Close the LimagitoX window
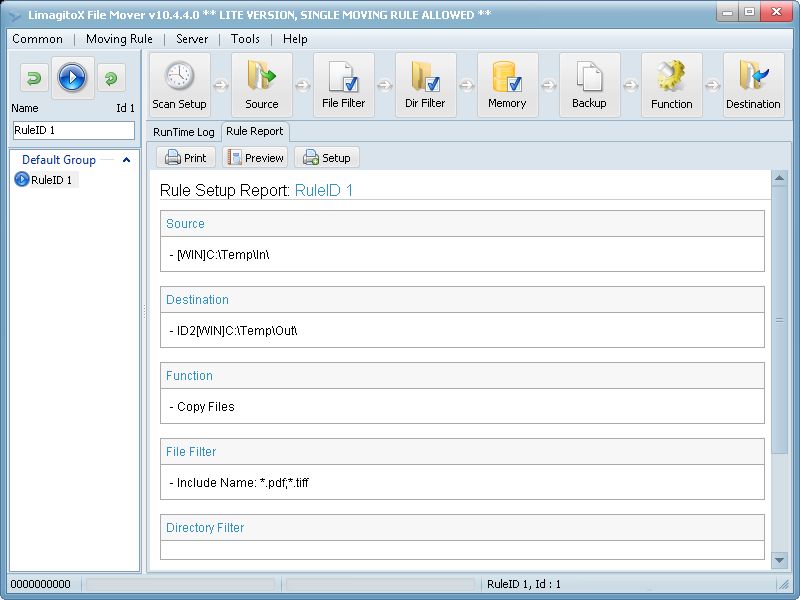 click(776, 12)
